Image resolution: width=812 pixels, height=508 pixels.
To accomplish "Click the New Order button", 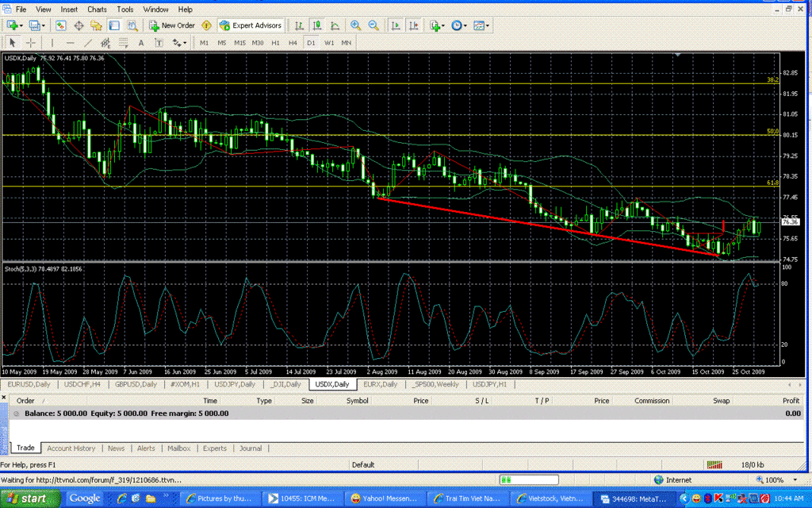I will (172, 25).
